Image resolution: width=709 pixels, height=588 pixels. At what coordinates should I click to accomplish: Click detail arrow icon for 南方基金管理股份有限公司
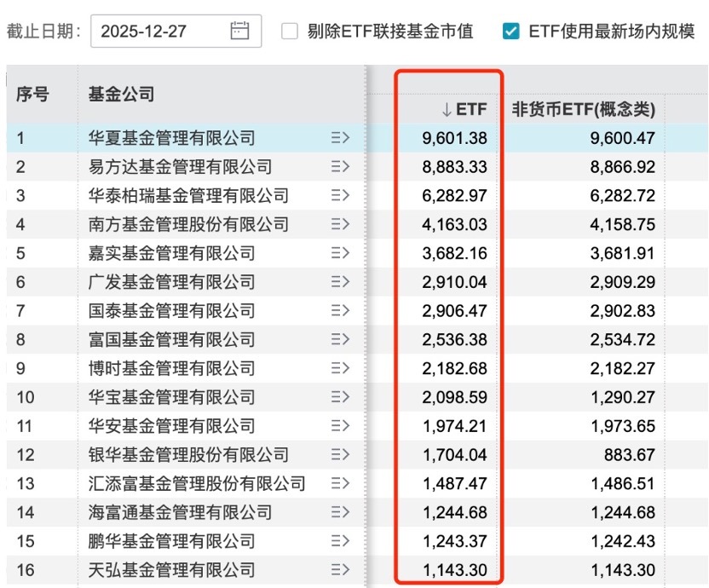[340, 224]
